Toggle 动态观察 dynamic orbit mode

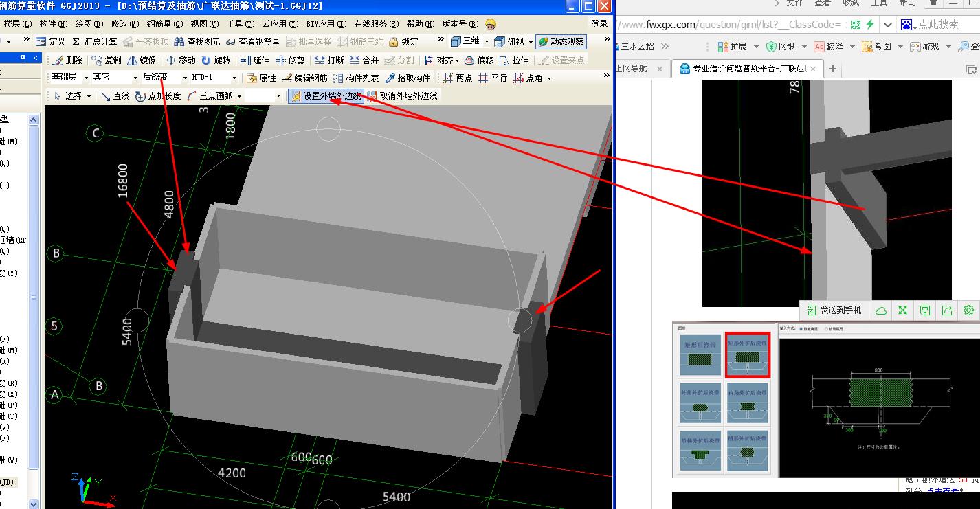click(x=561, y=42)
